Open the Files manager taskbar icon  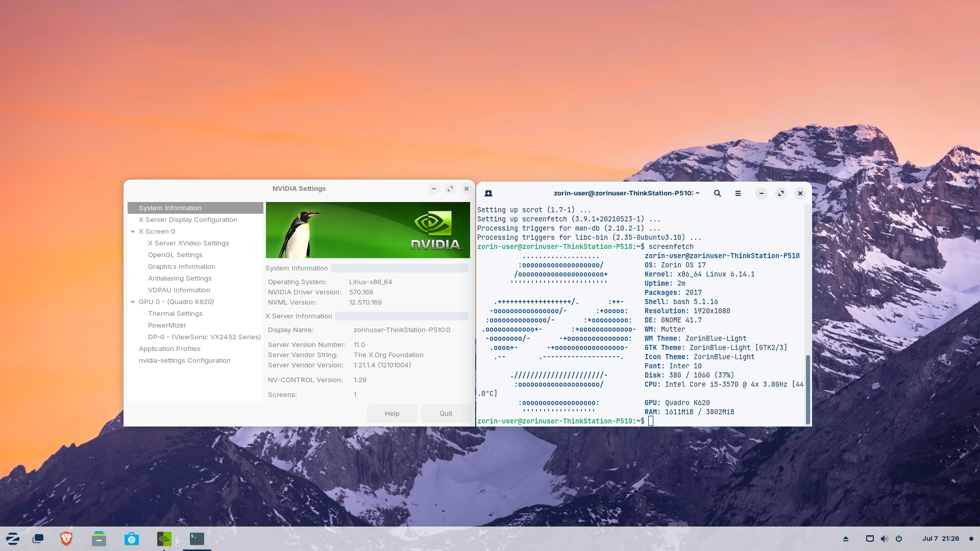pos(99,539)
